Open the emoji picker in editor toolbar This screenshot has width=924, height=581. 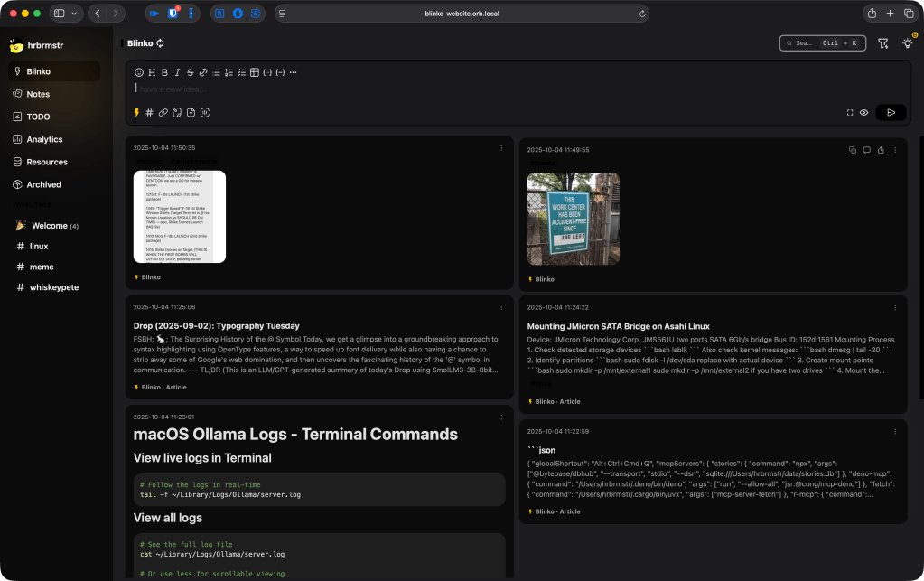(x=139, y=72)
